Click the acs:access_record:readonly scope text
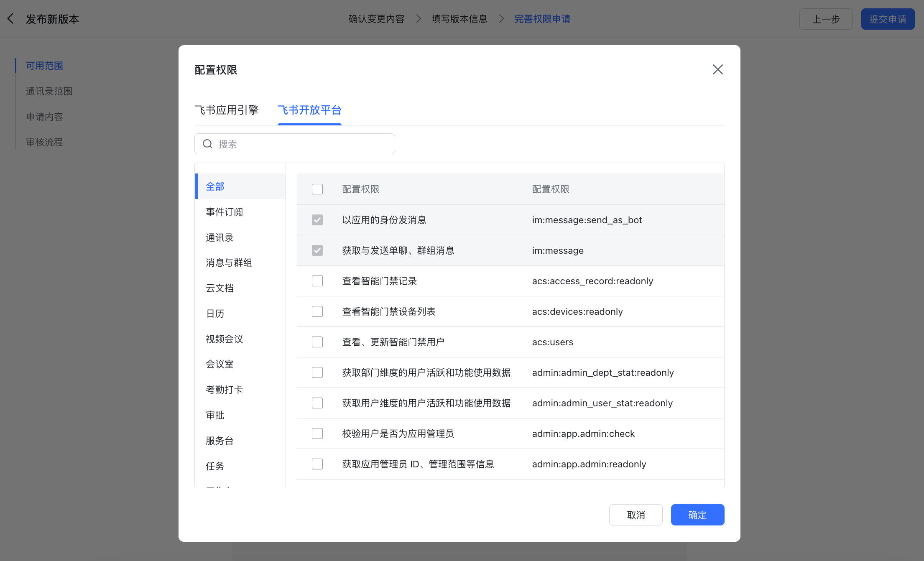This screenshot has height=561, width=924. [x=592, y=281]
